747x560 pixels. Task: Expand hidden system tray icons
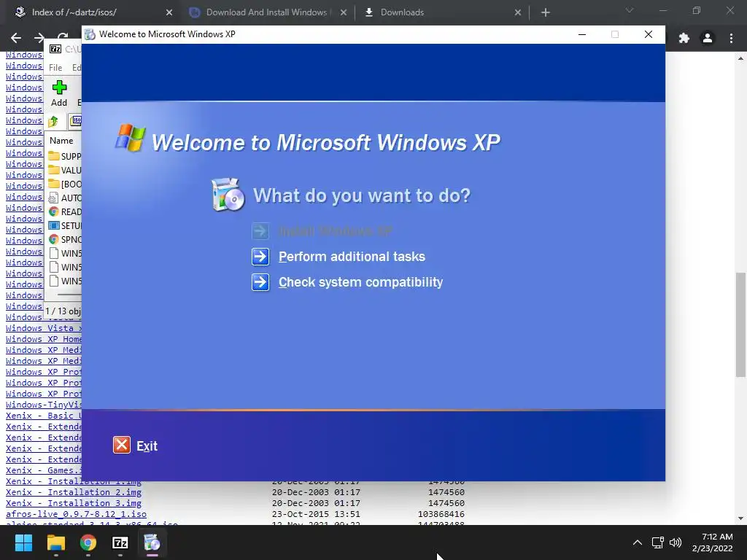pyautogui.click(x=638, y=542)
